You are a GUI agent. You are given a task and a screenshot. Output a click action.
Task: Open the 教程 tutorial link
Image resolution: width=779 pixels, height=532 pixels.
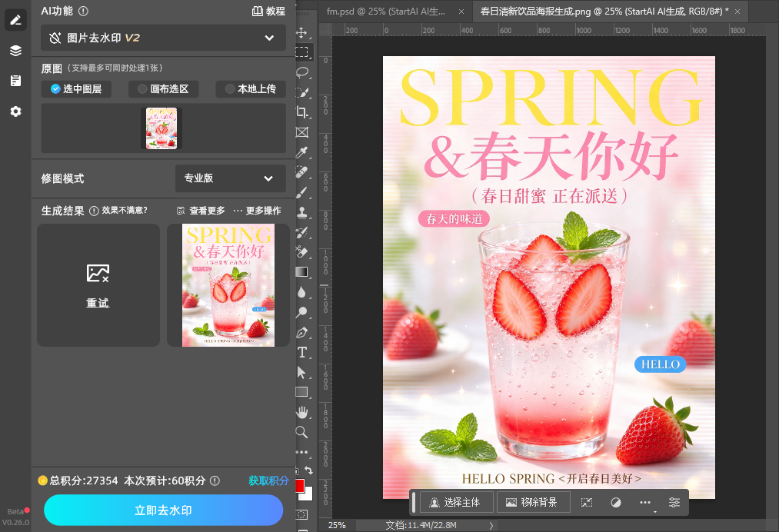coord(269,11)
